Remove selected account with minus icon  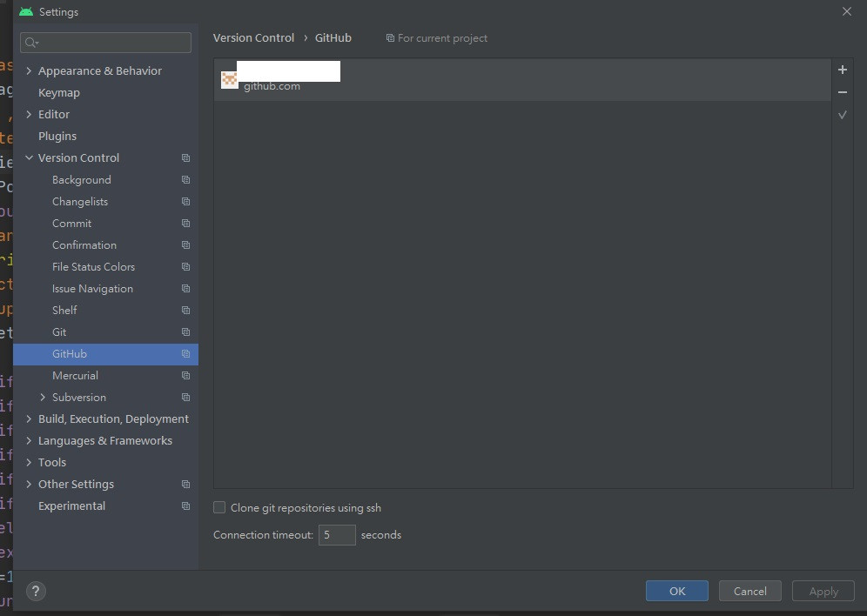[842, 92]
